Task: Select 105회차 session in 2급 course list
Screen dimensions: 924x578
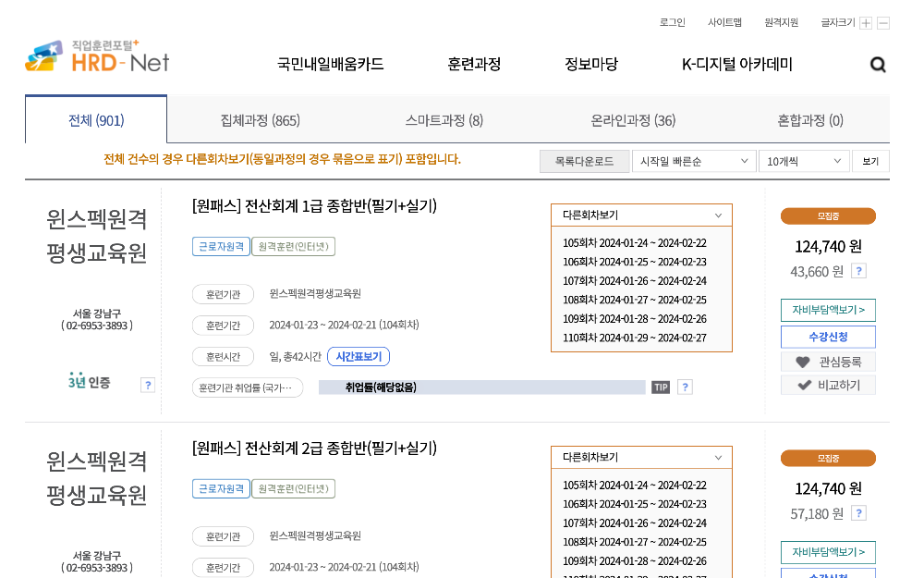Action: (x=634, y=486)
